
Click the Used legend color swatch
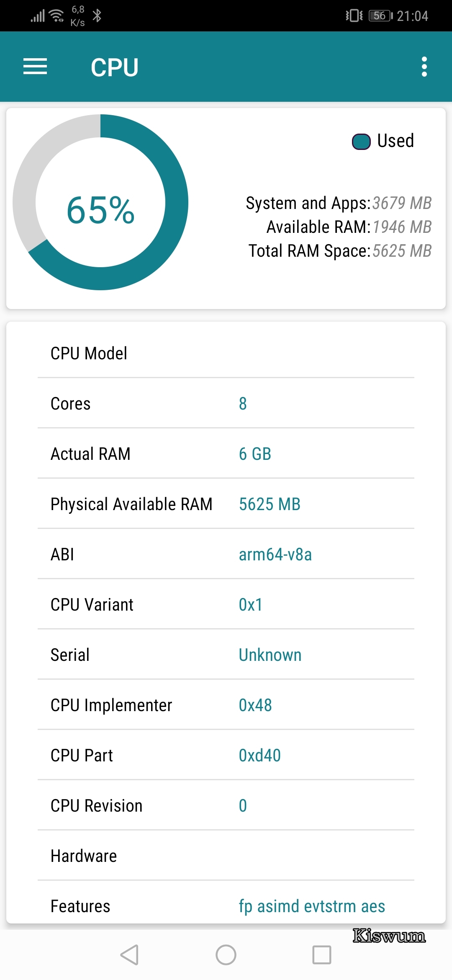361,142
